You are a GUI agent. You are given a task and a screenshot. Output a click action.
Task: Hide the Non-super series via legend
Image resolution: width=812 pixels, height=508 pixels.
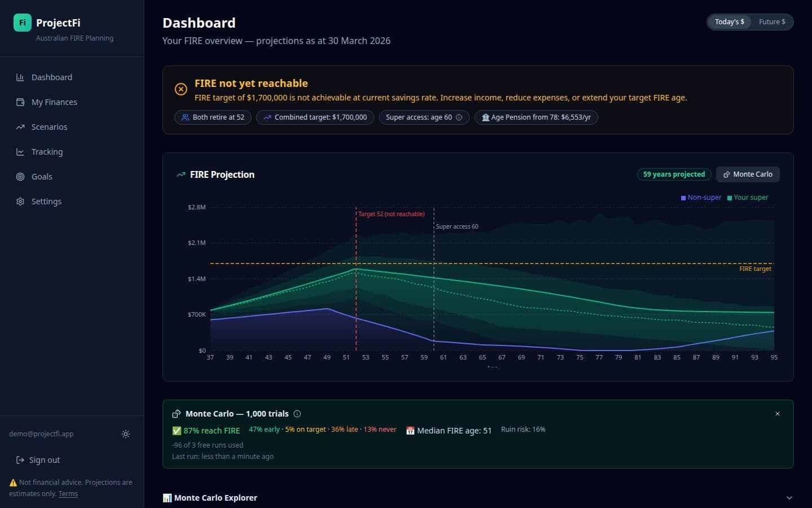(x=701, y=198)
